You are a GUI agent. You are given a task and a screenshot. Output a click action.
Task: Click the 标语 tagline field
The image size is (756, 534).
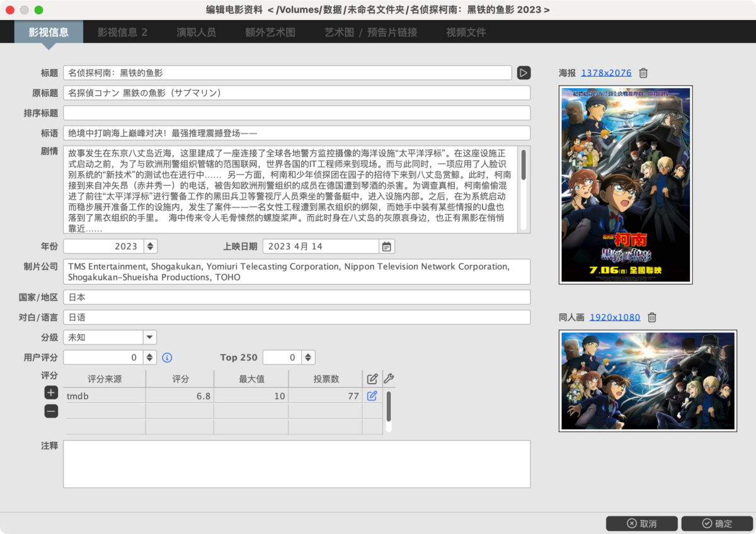pyautogui.click(x=297, y=133)
